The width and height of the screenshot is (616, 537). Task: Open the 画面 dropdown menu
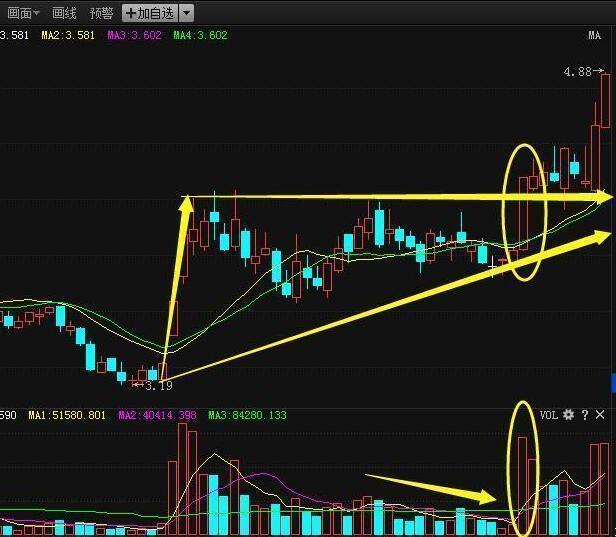[23, 14]
